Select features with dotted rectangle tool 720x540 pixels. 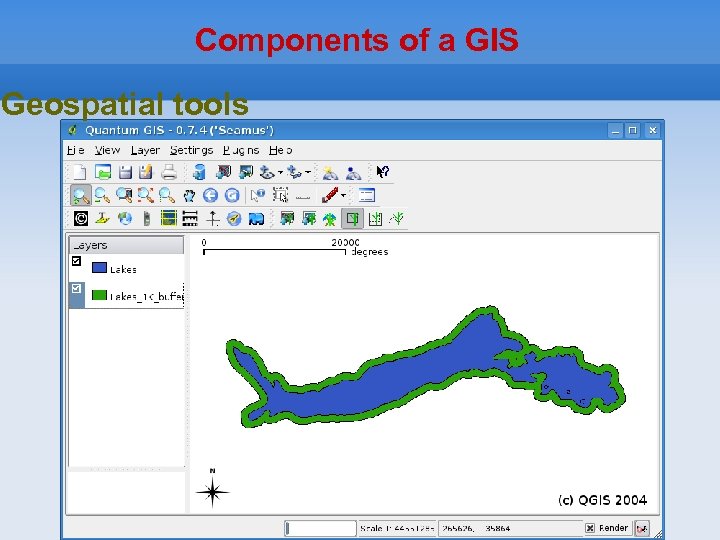coord(280,195)
